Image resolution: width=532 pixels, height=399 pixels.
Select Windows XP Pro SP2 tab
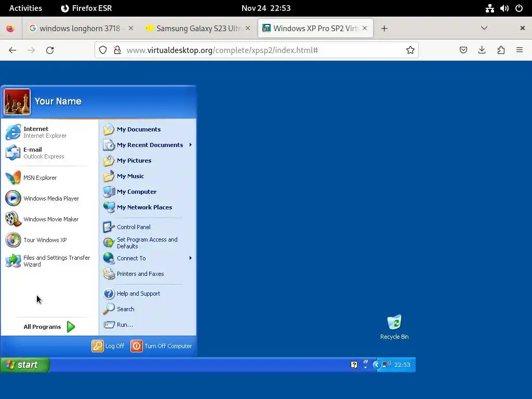[x=315, y=28]
